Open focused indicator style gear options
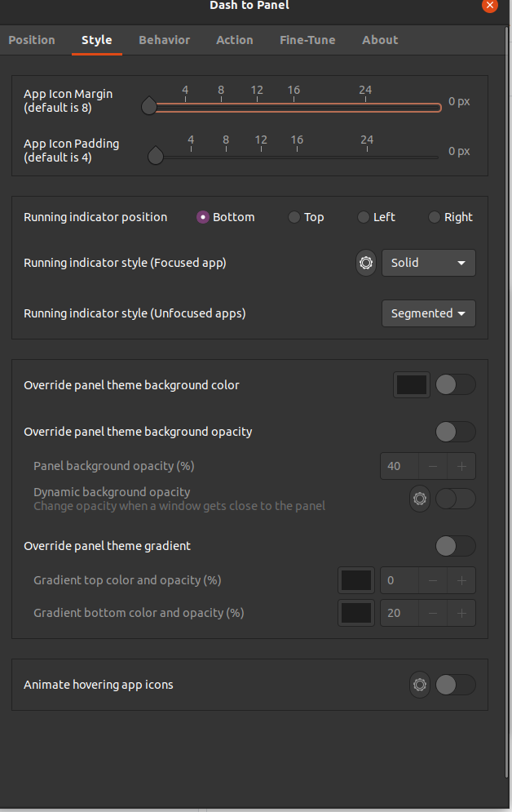This screenshot has height=812, width=512. [x=366, y=263]
